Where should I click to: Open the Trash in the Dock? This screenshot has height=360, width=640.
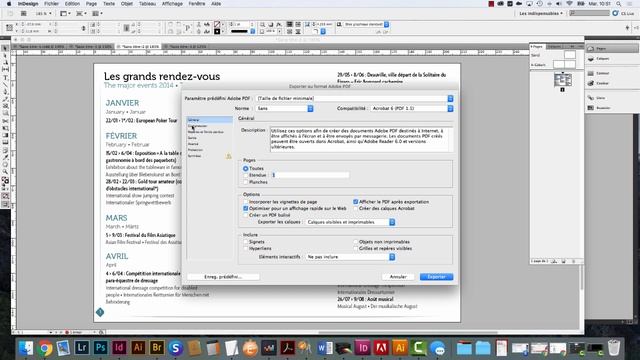[x=614, y=348]
